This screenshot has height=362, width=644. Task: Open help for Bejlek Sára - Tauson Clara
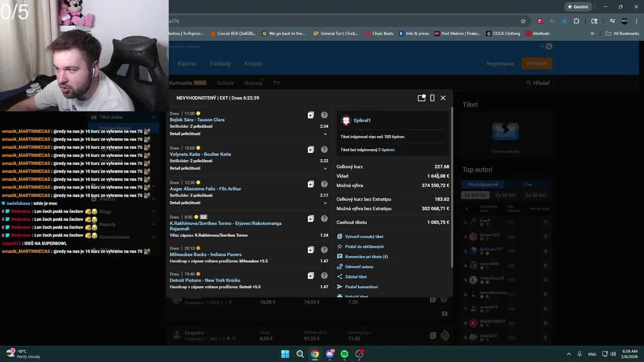click(325, 115)
